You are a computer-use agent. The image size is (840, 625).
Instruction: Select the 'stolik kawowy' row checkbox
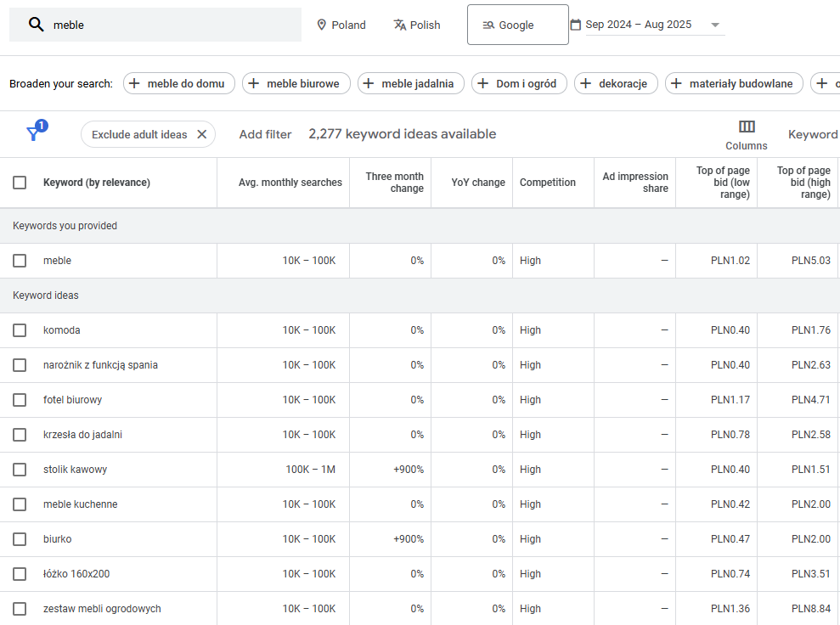pos(20,470)
